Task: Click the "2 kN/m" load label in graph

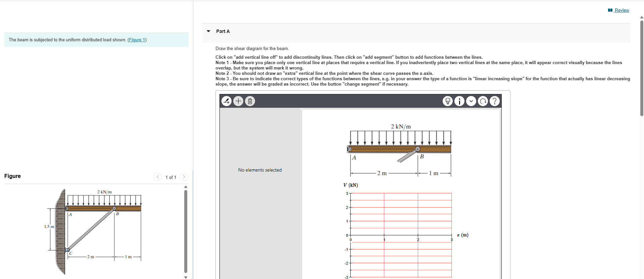Action: click(401, 127)
